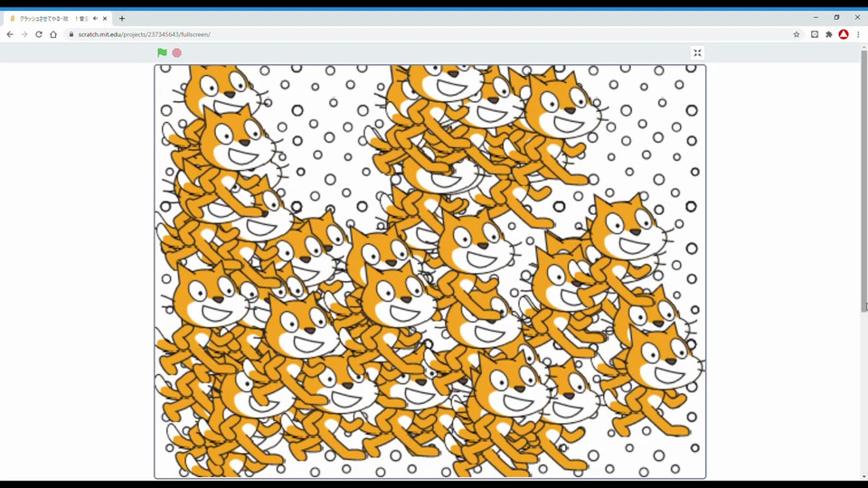
Task: Select the Scratch project tab
Action: coord(58,18)
